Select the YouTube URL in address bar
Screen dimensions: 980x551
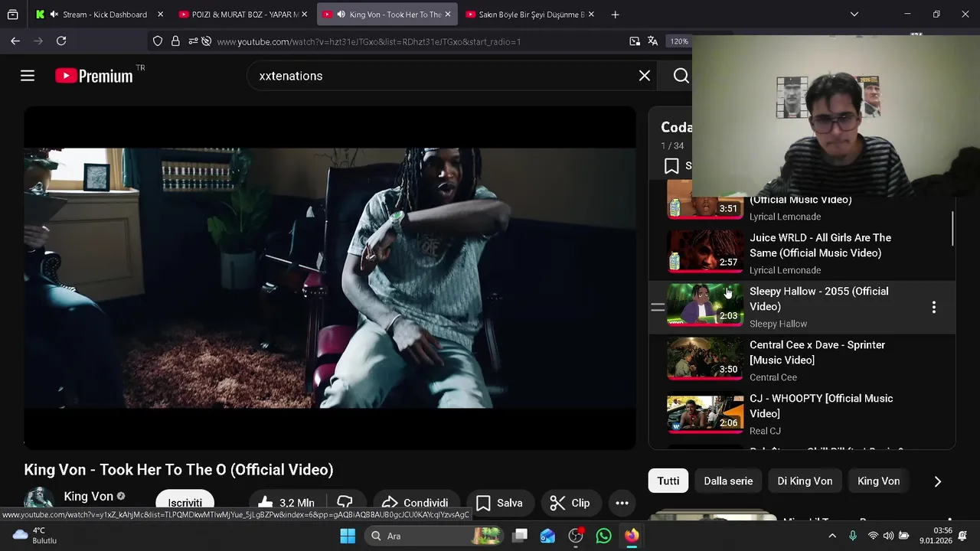(368, 41)
